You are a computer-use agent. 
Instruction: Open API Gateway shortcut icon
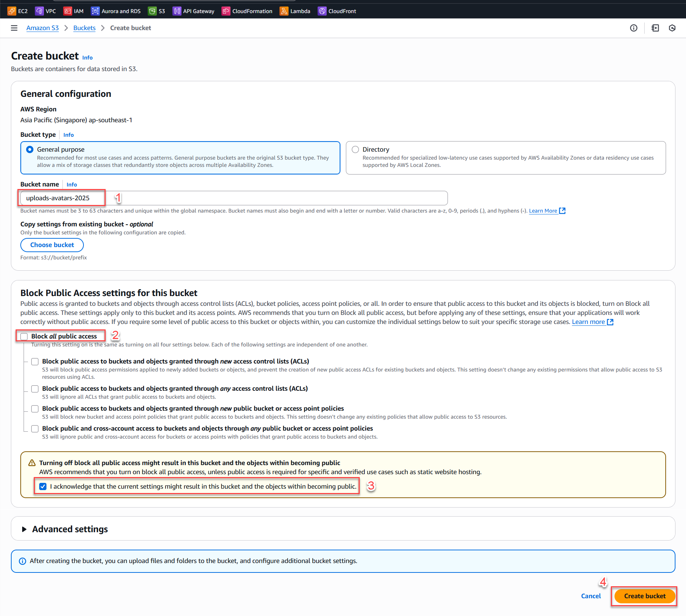click(177, 11)
